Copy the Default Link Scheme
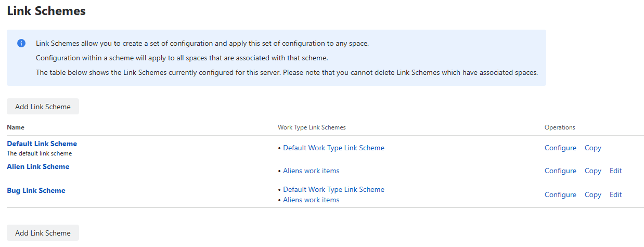The image size is (644, 247). tap(593, 148)
